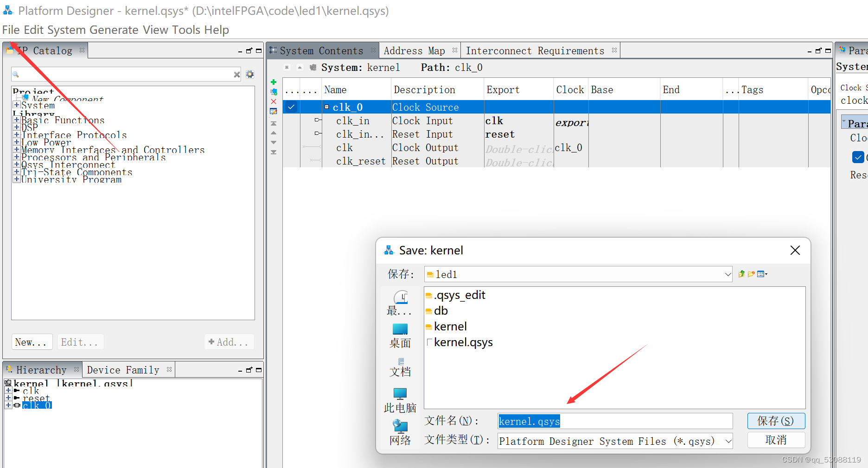Viewport: 868px width, 468px height.
Task: Click the green plus add-component icon
Action: point(274,82)
